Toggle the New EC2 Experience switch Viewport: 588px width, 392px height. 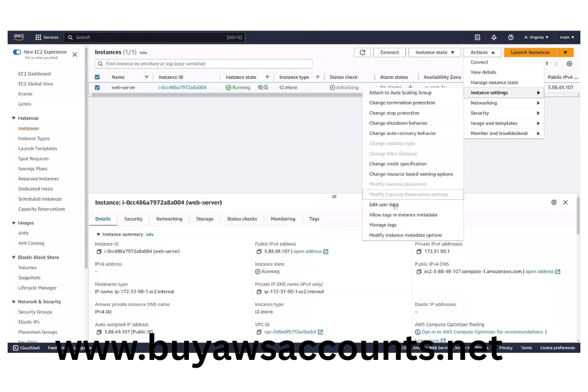(17, 52)
